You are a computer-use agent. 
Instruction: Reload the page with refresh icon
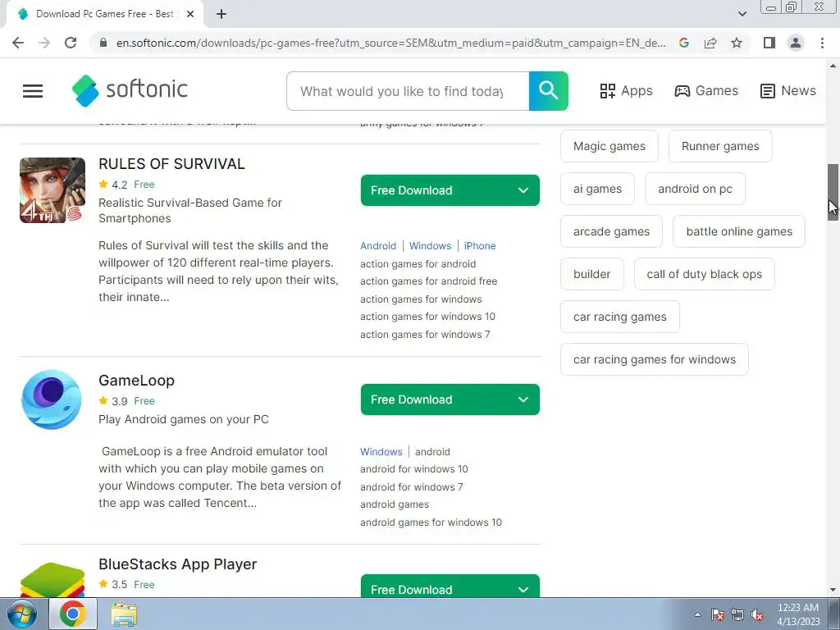click(x=71, y=43)
